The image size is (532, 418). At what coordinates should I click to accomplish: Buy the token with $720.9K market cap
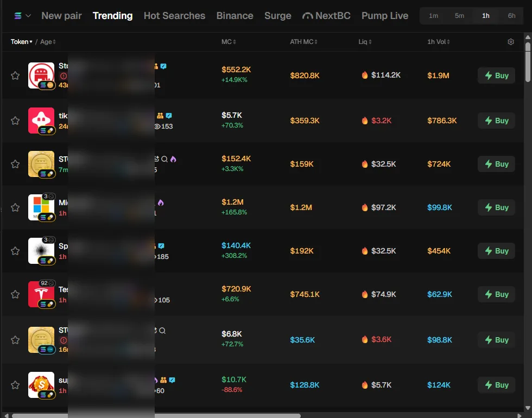pyautogui.click(x=496, y=294)
